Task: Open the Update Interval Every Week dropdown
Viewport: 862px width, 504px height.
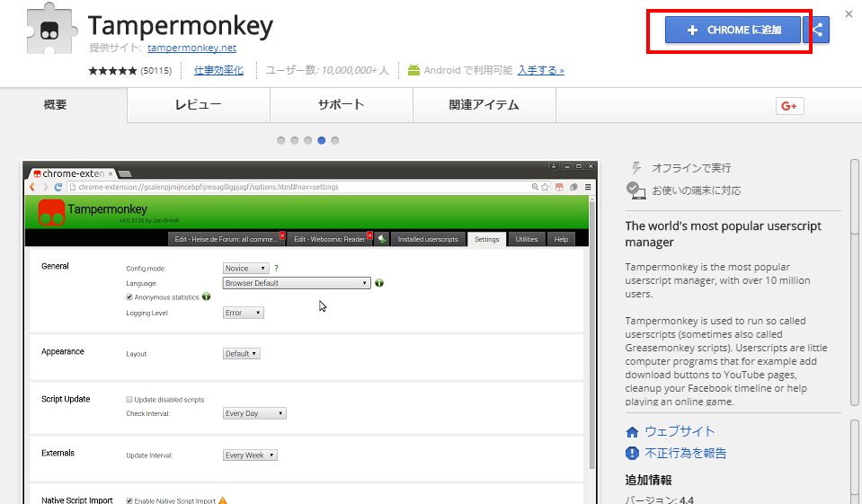Action: 250,455
